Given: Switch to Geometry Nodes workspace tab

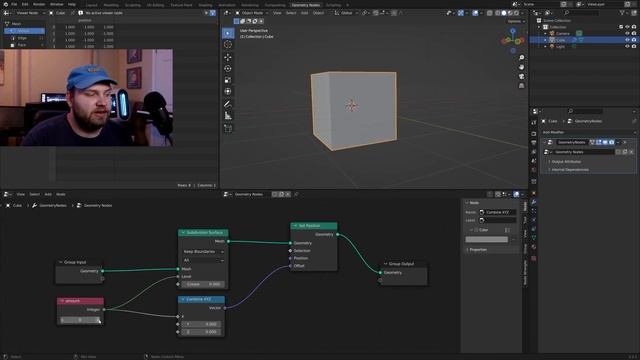Looking at the screenshot, I should [x=306, y=5].
